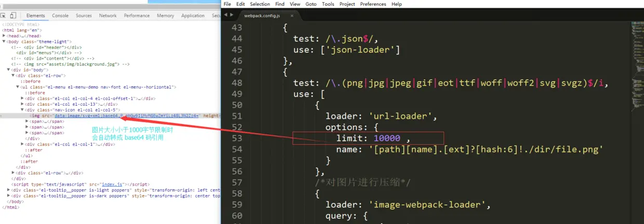Open the Find menu
The image size is (644, 224).
(280, 4)
